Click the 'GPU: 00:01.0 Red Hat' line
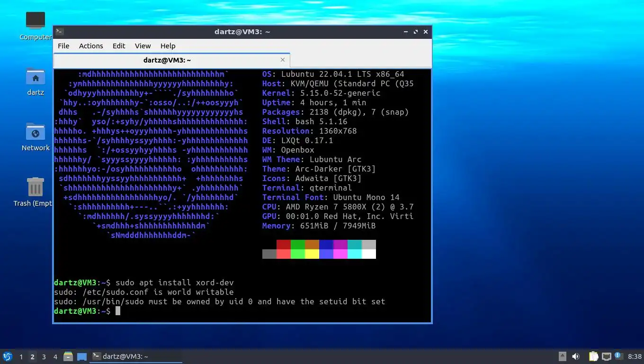The image size is (644, 364). coord(338,216)
